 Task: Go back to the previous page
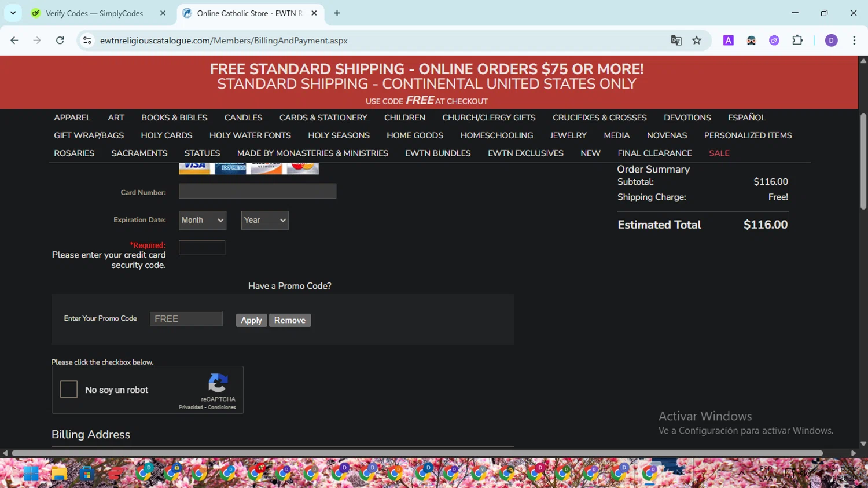(x=14, y=41)
